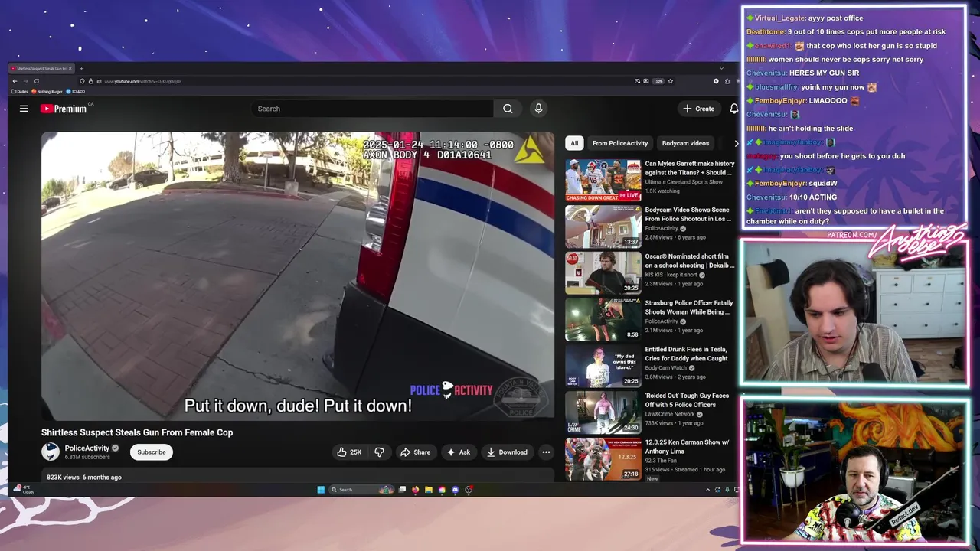
Task: Click the Subscribe button
Action: [152, 452]
